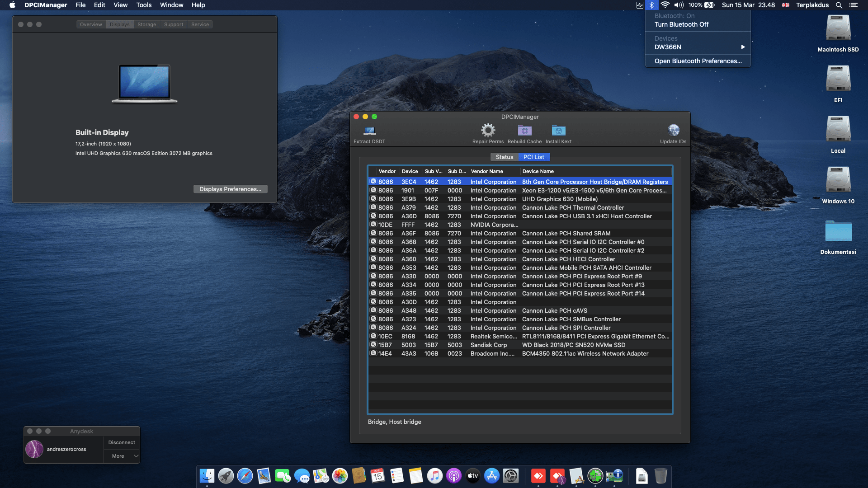Choose Open Bluetooth Preferences

[x=698, y=61]
